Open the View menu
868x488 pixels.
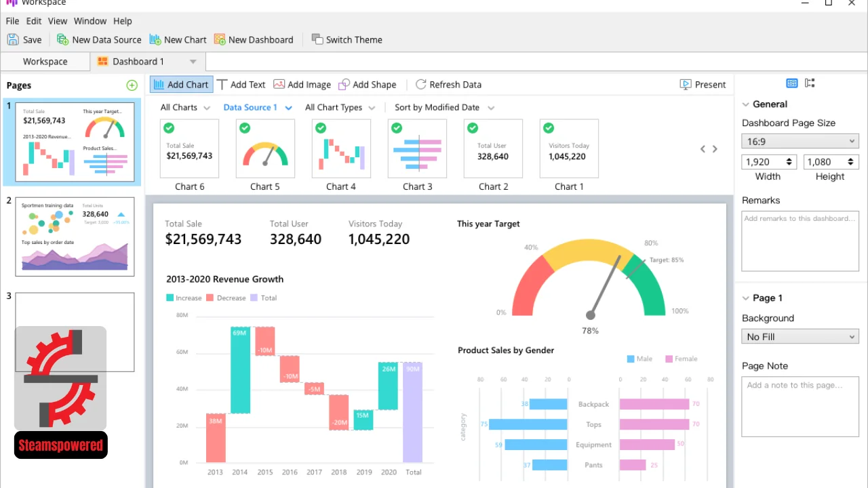(x=58, y=21)
